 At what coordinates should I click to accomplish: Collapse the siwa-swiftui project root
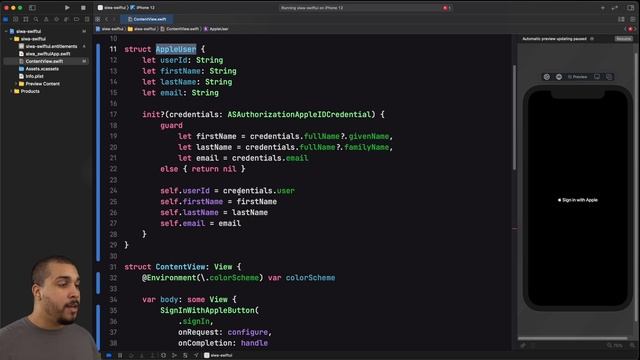6,31
